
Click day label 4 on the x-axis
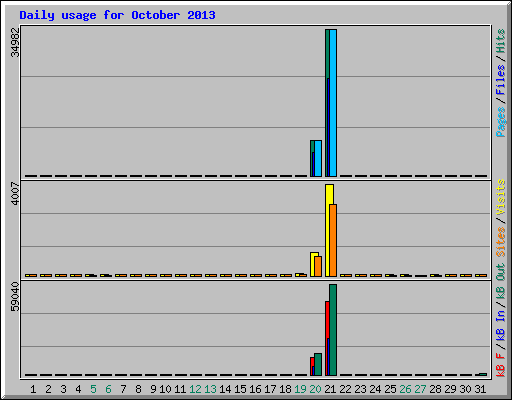point(78,389)
